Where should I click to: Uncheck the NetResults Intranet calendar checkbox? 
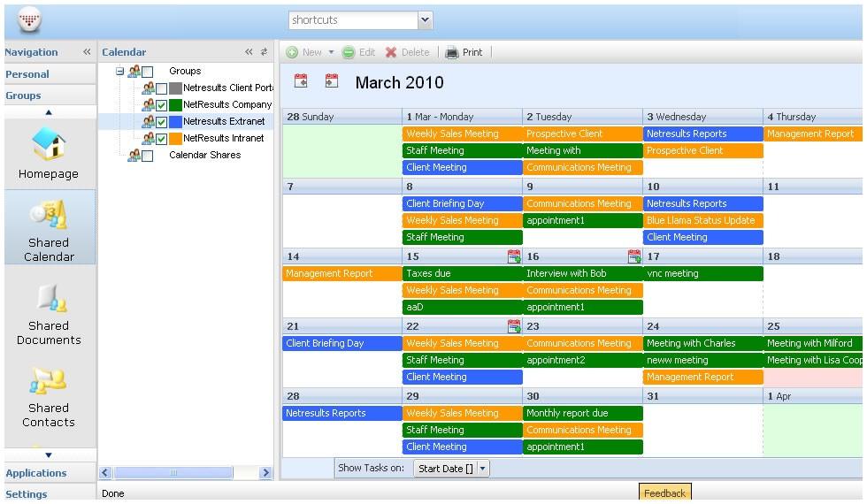(x=161, y=139)
